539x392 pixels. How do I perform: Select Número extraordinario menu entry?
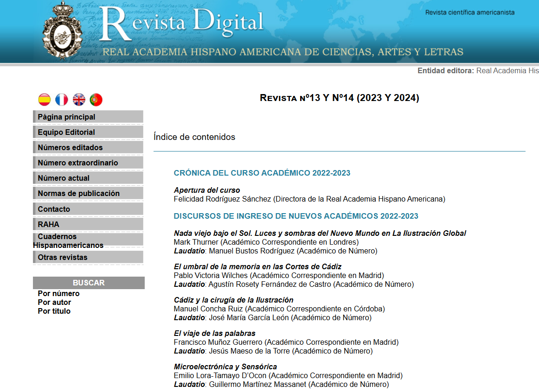77,163
